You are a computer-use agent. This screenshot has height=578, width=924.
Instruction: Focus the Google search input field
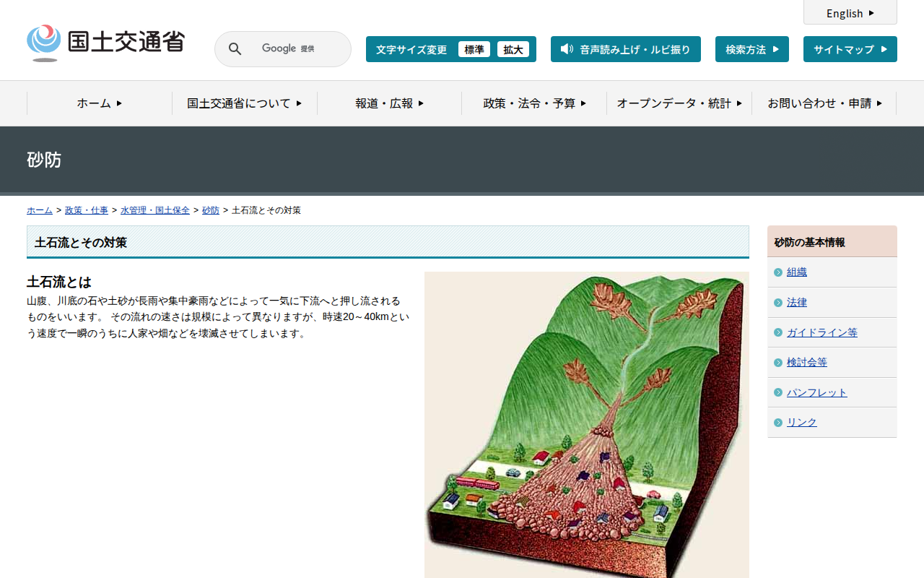(x=296, y=49)
